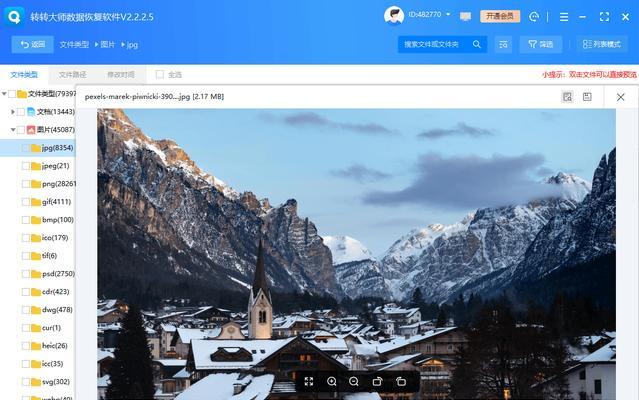Click the 开通会员 membership button
The height and width of the screenshot is (400, 639).
click(500, 16)
